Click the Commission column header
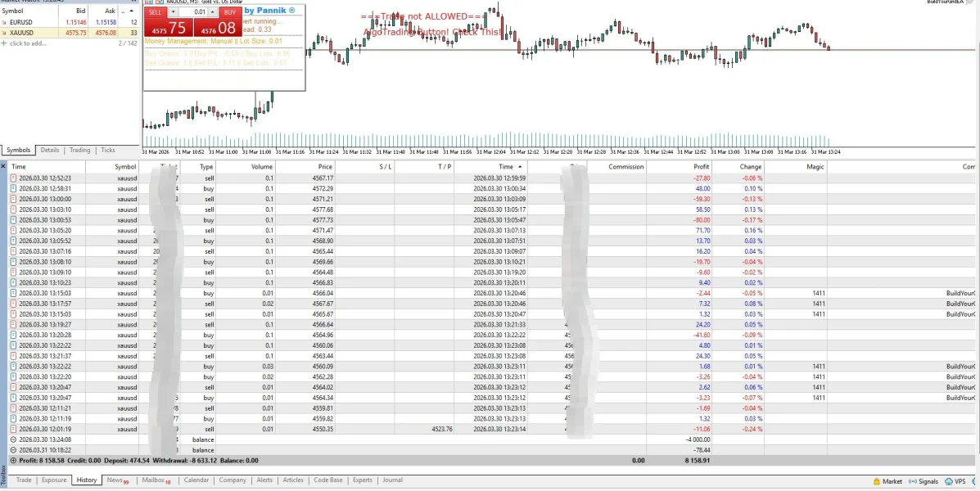 (x=616, y=167)
